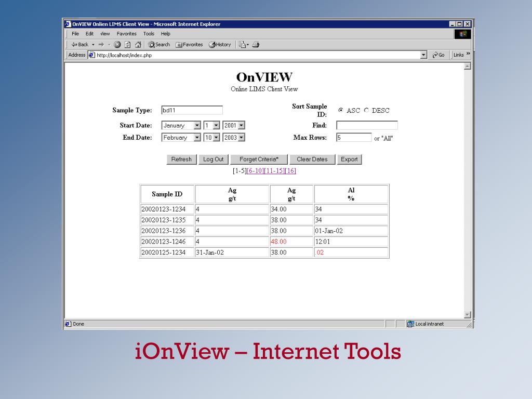Click the Windows logo throbber icon

point(463,34)
